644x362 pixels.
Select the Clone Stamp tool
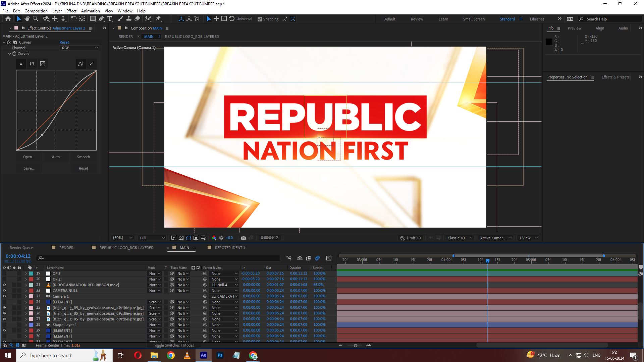click(x=128, y=19)
